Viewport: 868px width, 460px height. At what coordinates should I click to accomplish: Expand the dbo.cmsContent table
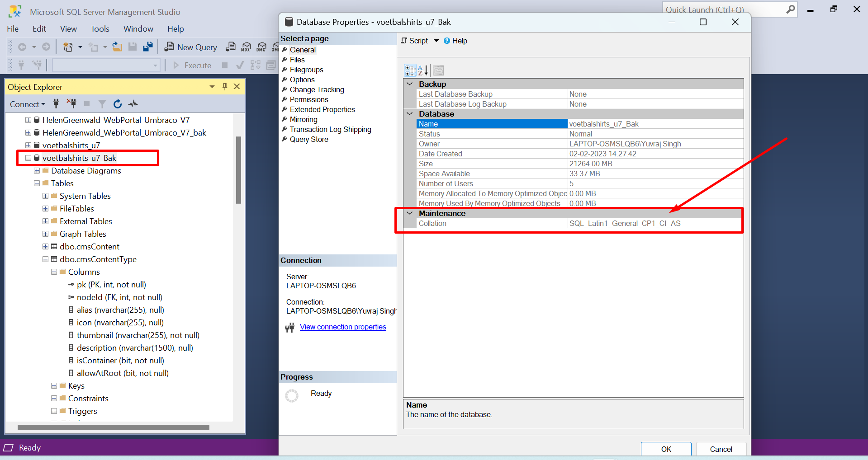45,247
